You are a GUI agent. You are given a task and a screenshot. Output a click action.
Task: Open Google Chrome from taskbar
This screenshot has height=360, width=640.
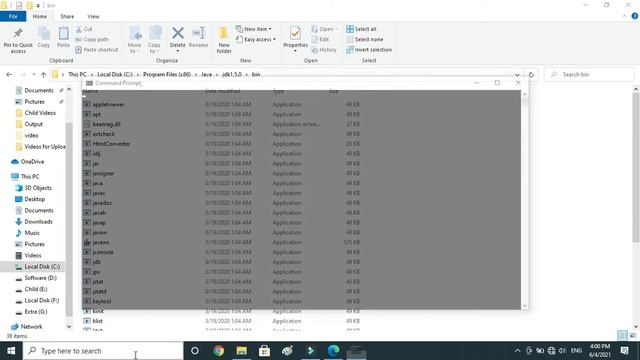pyautogui.click(x=218, y=351)
